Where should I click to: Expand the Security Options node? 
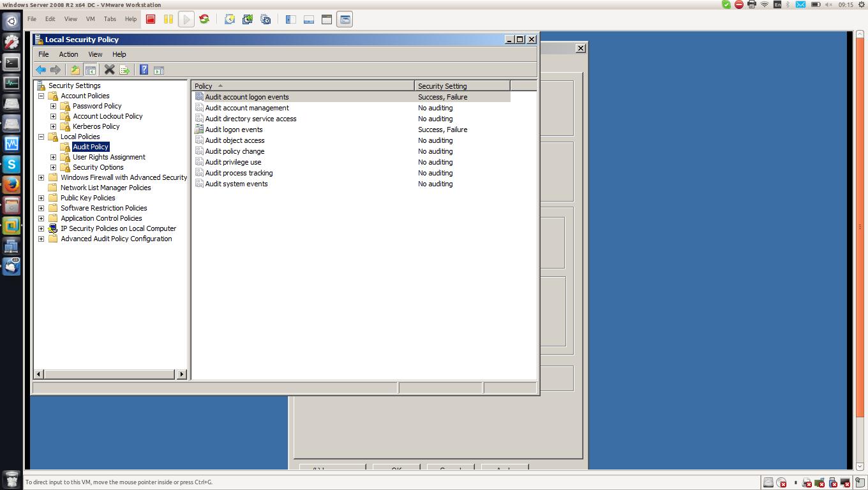click(x=54, y=167)
